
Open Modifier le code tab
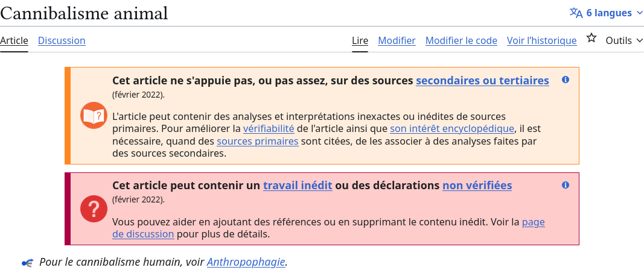tap(461, 40)
